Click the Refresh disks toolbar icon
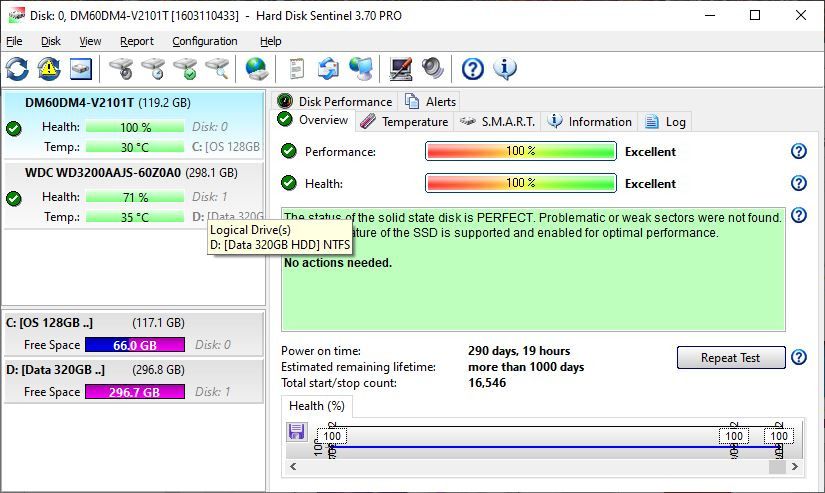The height and width of the screenshot is (493, 825). [17, 69]
